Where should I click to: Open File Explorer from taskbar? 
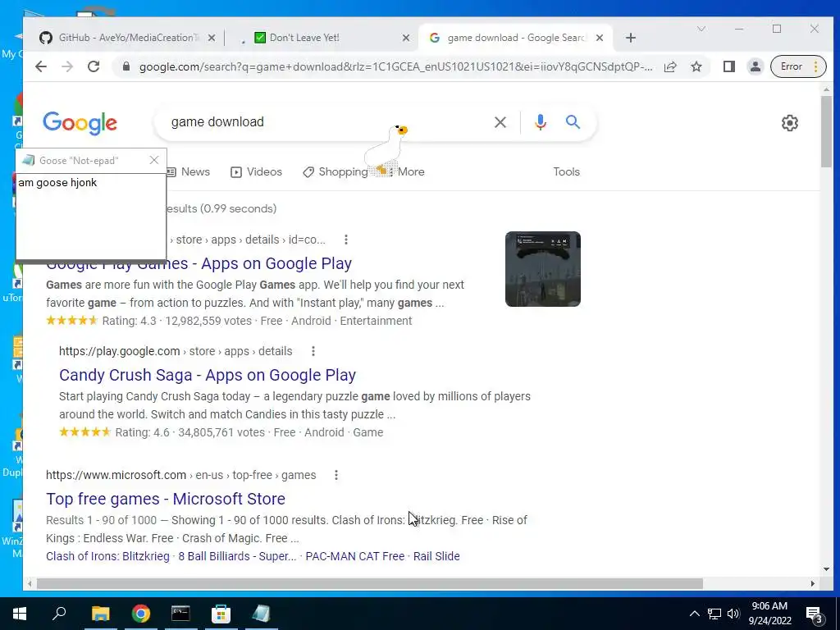point(100,614)
